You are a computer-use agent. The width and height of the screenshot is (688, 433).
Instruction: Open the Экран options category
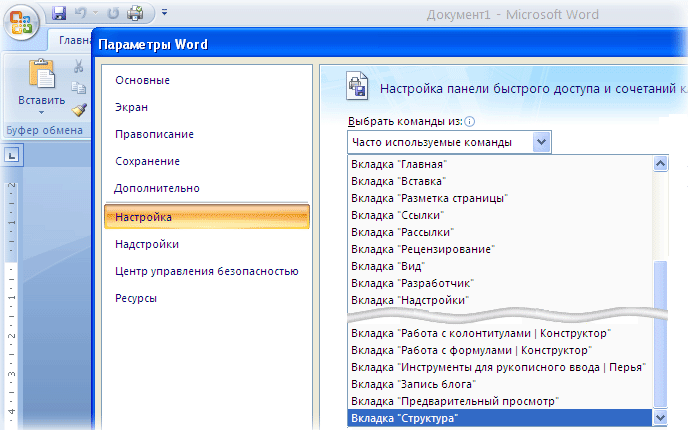click(131, 107)
